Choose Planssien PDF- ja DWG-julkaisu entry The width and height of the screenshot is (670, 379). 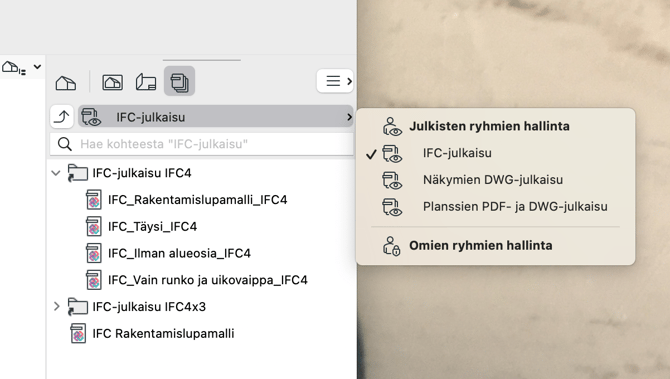(x=495, y=206)
